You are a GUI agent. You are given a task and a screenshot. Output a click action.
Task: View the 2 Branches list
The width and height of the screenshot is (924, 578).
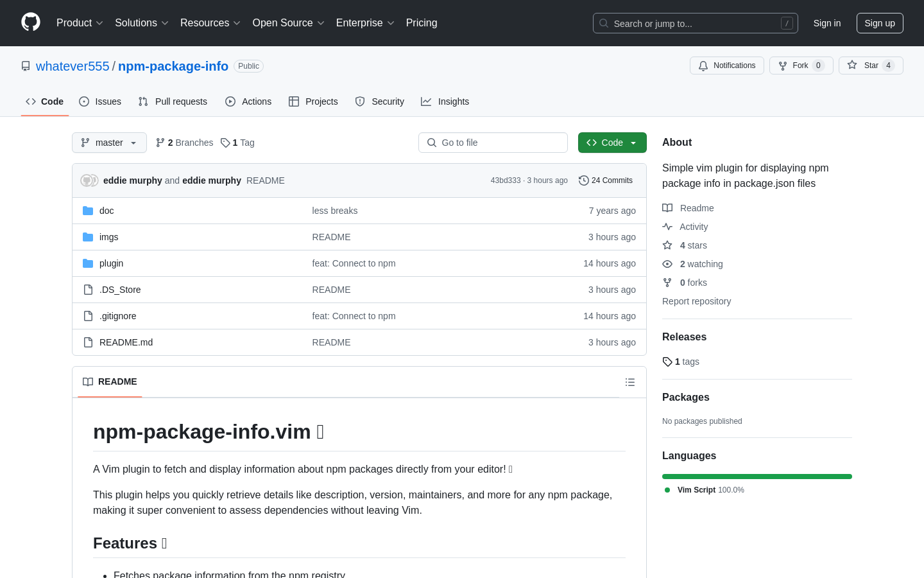point(185,143)
